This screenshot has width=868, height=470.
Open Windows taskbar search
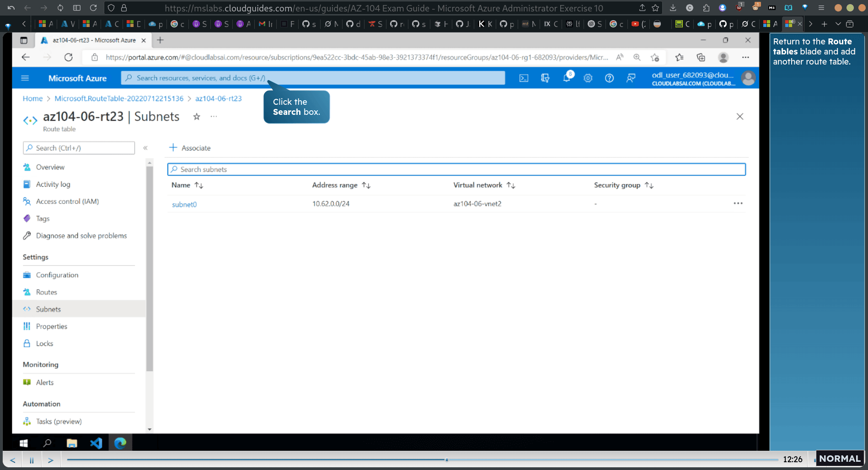pos(47,443)
